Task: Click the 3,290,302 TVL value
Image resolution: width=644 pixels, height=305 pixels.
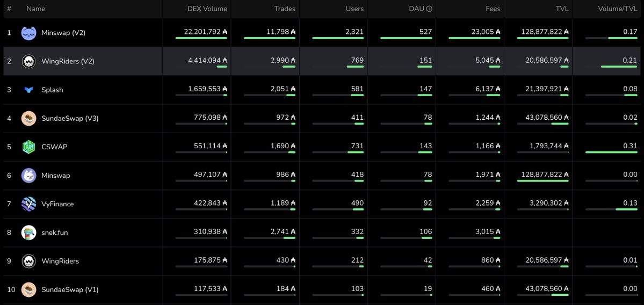Action: (x=549, y=203)
